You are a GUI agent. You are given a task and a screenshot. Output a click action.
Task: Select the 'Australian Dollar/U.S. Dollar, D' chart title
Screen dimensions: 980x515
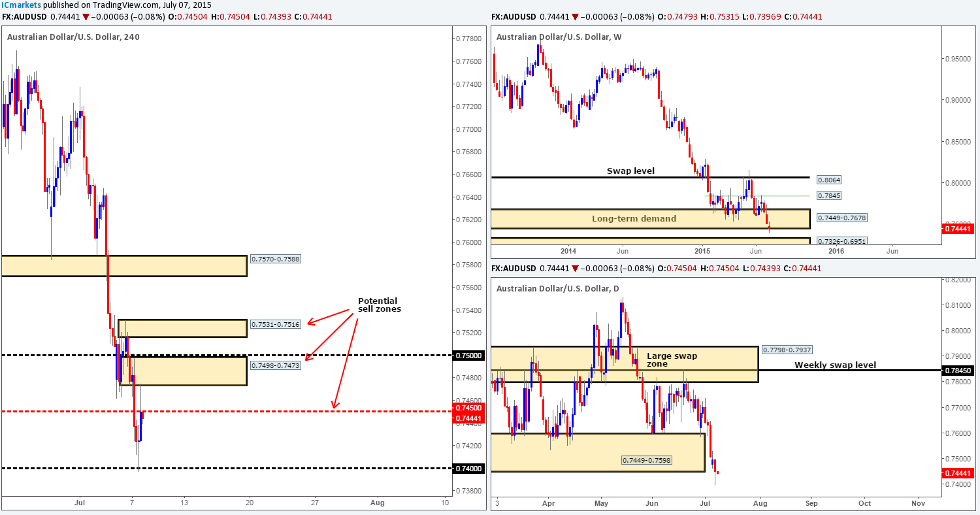click(558, 288)
